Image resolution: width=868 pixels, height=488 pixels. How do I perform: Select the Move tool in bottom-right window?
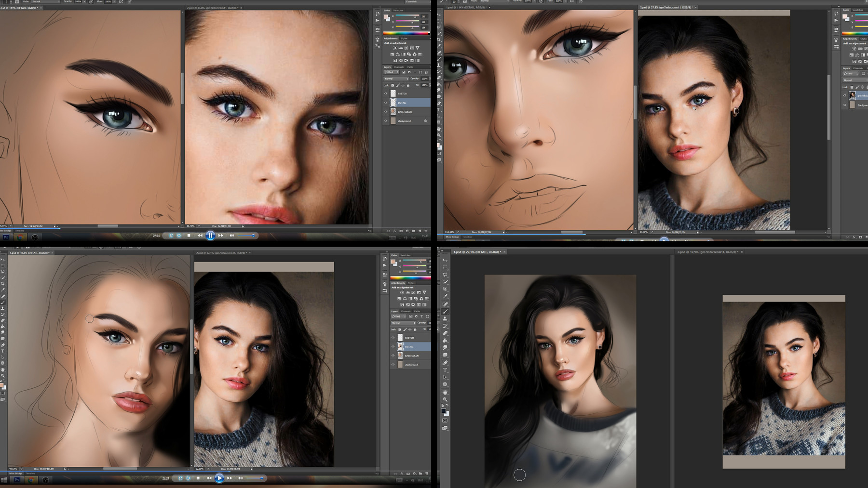point(445,260)
